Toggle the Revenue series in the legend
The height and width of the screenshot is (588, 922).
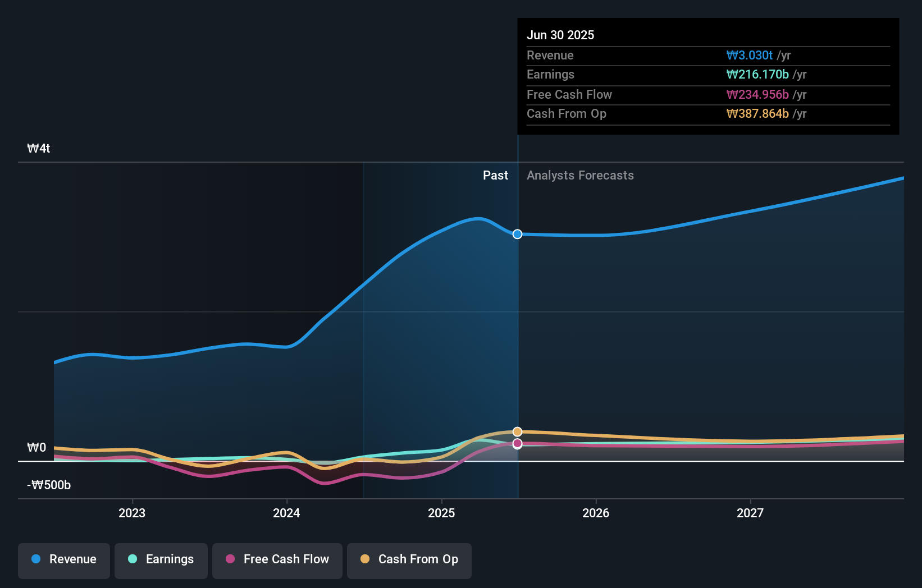pyautogui.click(x=63, y=560)
